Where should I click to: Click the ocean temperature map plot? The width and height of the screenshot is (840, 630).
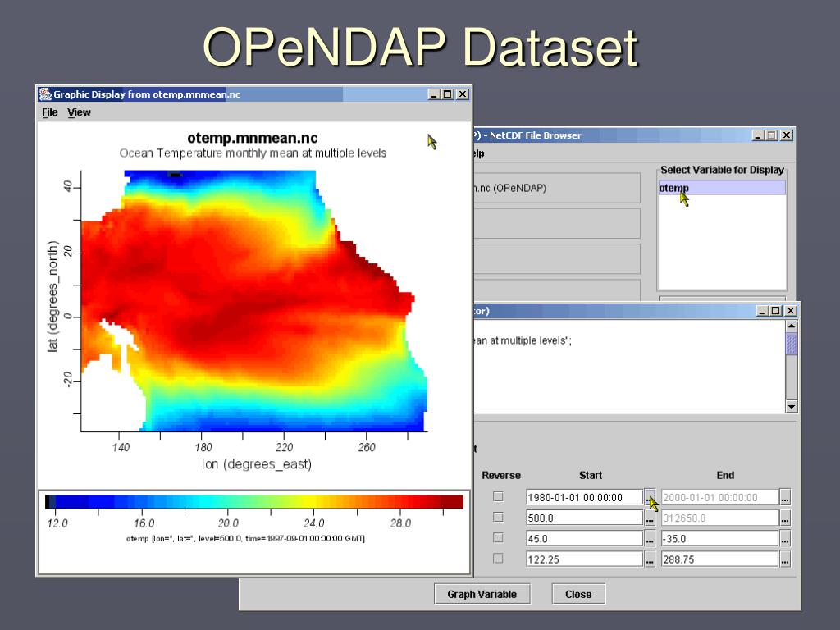pyautogui.click(x=254, y=301)
